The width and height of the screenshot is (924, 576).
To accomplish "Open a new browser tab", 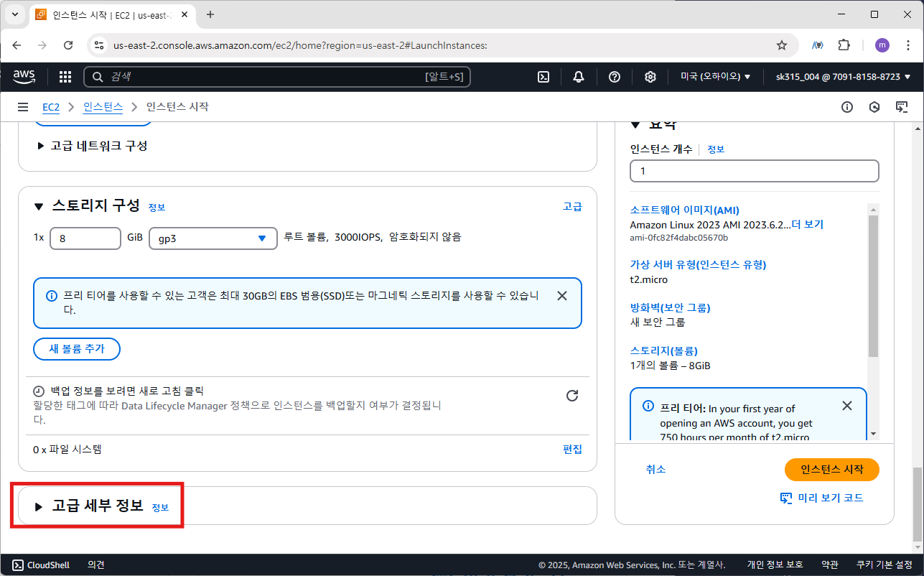I will click(x=210, y=14).
